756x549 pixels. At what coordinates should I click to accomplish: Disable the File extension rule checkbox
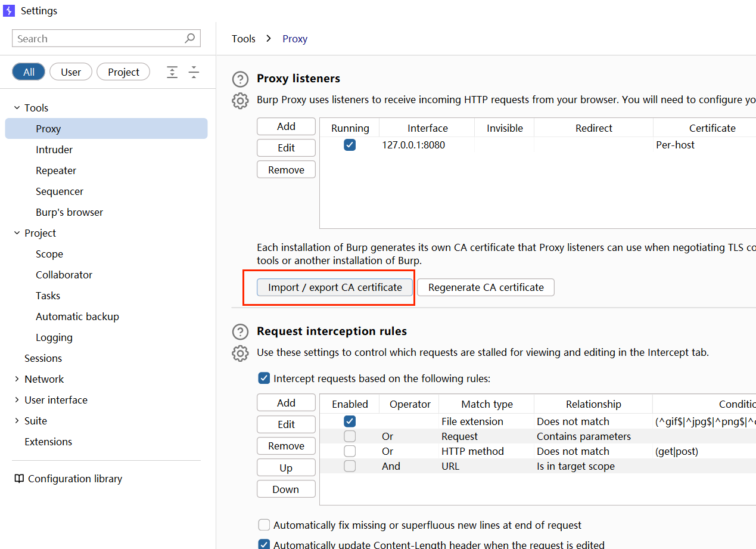(350, 421)
